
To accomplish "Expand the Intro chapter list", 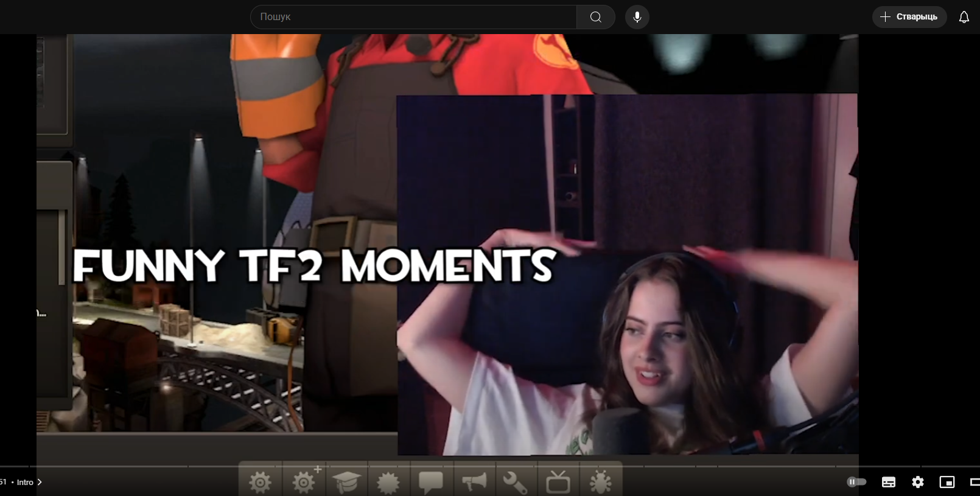I will [x=29, y=482].
